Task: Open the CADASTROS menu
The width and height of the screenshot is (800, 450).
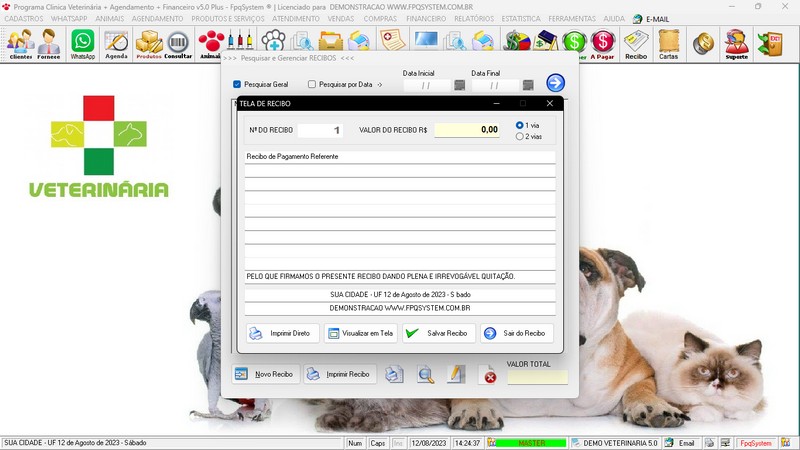Action: pyautogui.click(x=24, y=19)
